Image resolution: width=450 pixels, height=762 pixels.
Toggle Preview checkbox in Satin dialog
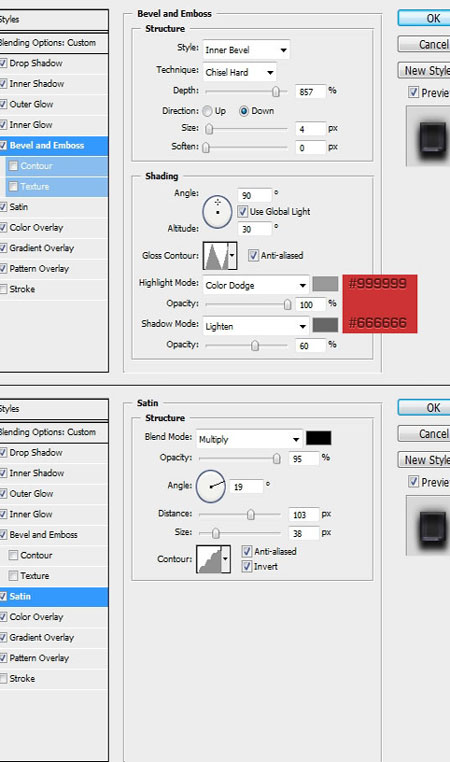tap(414, 482)
